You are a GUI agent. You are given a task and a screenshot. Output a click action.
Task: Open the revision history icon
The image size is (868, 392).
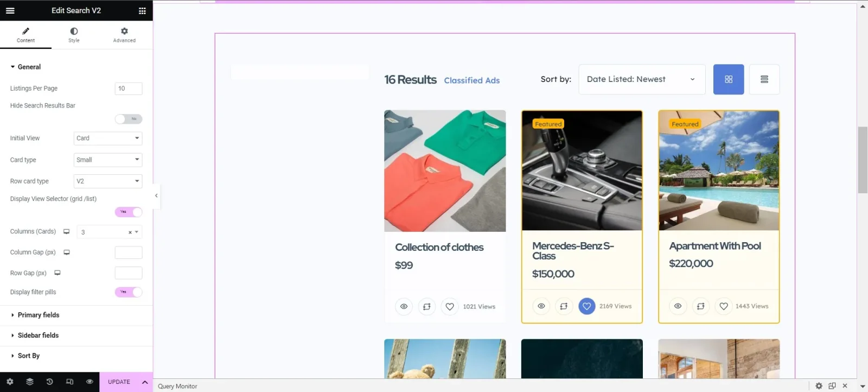(49, 382)
